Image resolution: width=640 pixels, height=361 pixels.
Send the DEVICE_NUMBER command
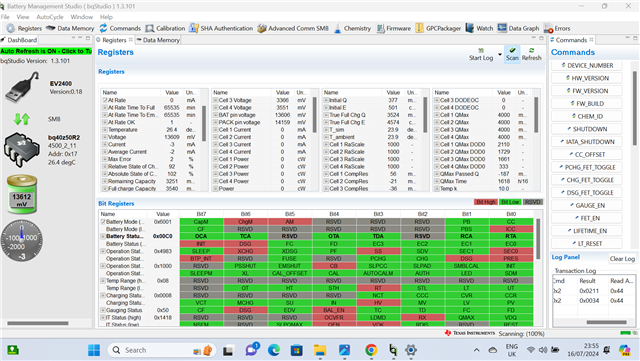tap(587, 65)
